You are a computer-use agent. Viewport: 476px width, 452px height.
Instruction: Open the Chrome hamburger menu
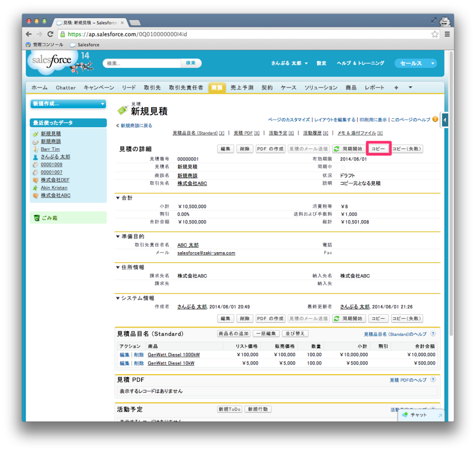pyautogui.click(x=447, y=34)
